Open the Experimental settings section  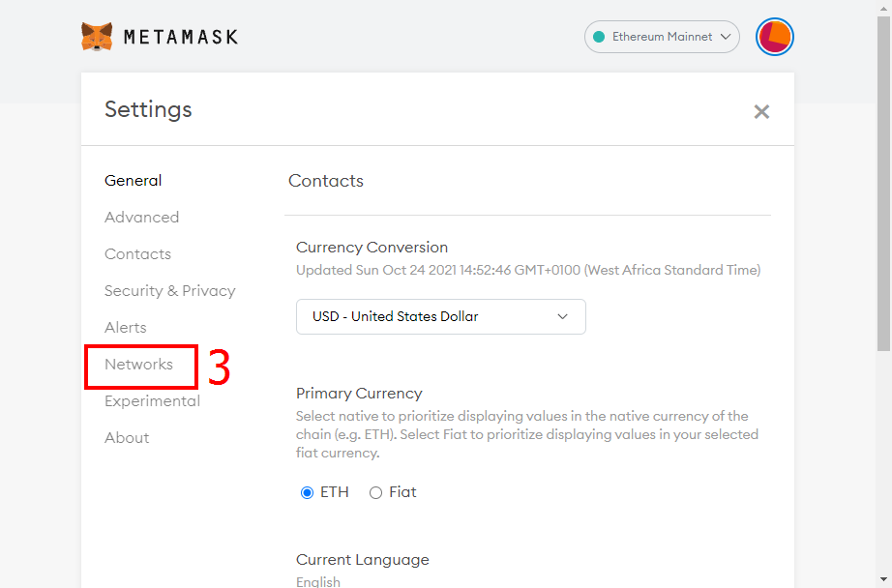153,401
